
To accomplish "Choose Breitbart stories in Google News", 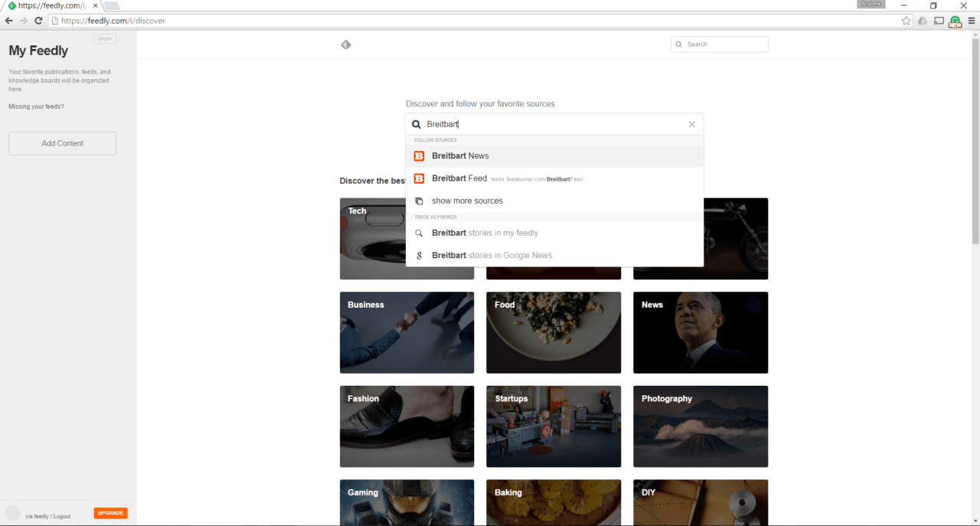I will tap(554, 255).
